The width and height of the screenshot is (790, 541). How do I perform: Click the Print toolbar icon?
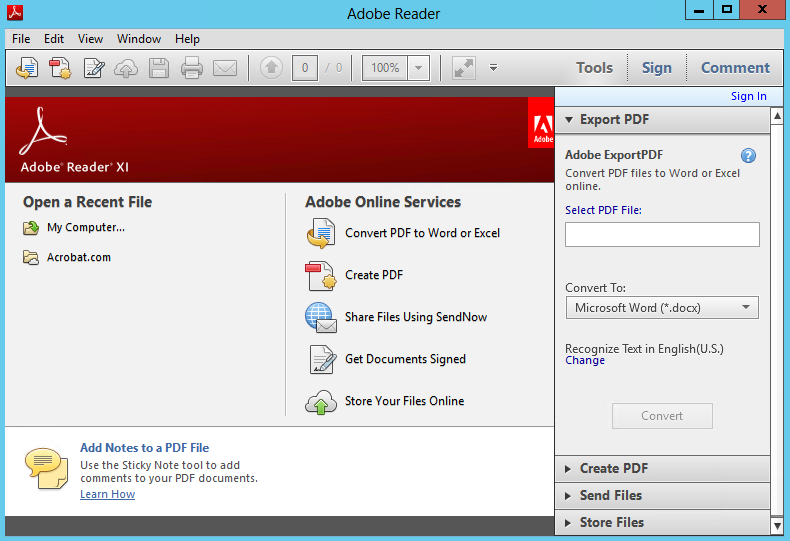coord(192,68)
